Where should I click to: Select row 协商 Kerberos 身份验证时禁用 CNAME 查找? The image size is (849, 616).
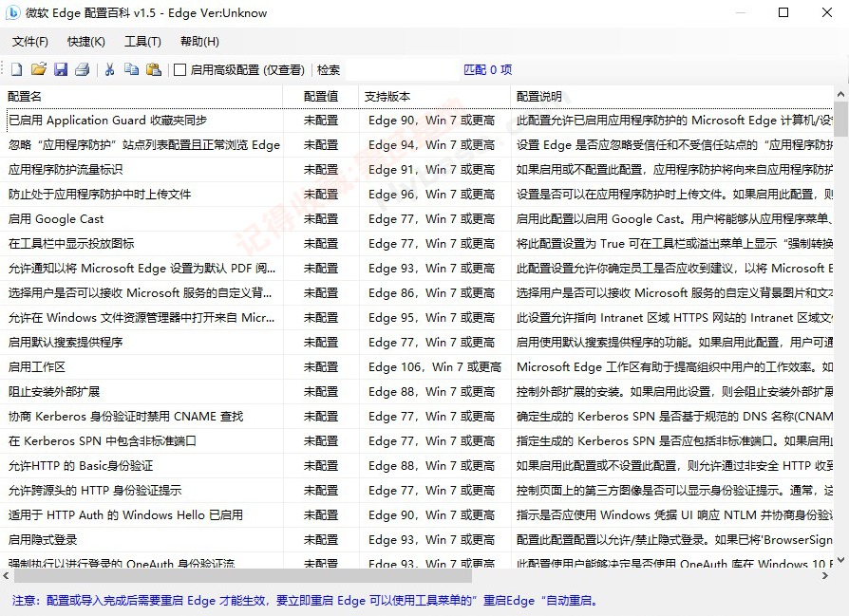[416, 417]
